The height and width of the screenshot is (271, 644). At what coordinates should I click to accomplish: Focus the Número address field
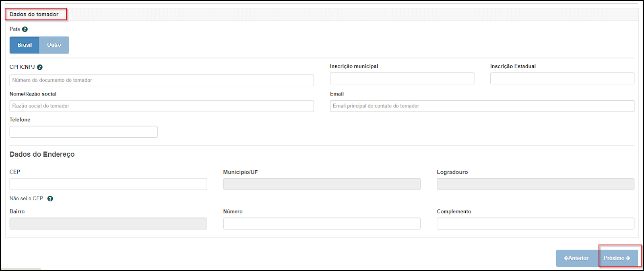point(322,223)
